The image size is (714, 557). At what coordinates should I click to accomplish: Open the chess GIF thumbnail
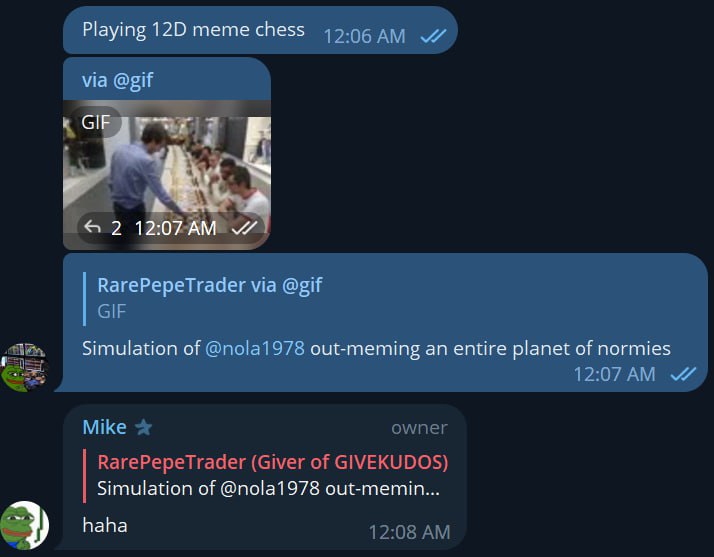[167, 175]
